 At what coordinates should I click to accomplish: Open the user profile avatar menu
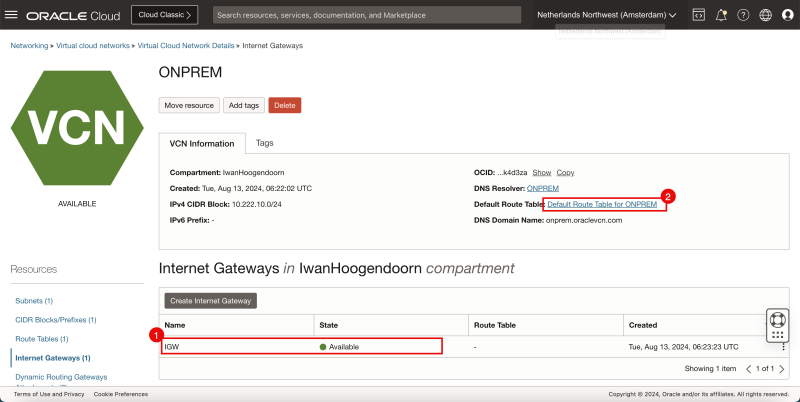[x=786, y=15]
